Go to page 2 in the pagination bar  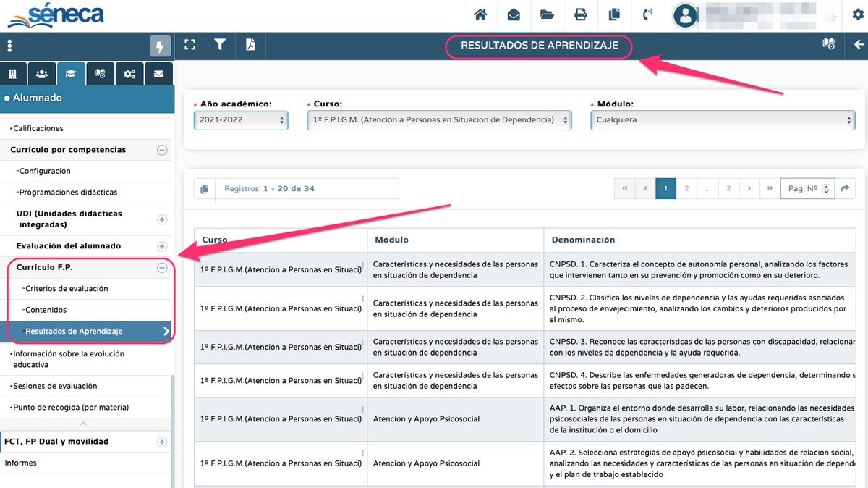pos(686,188)
